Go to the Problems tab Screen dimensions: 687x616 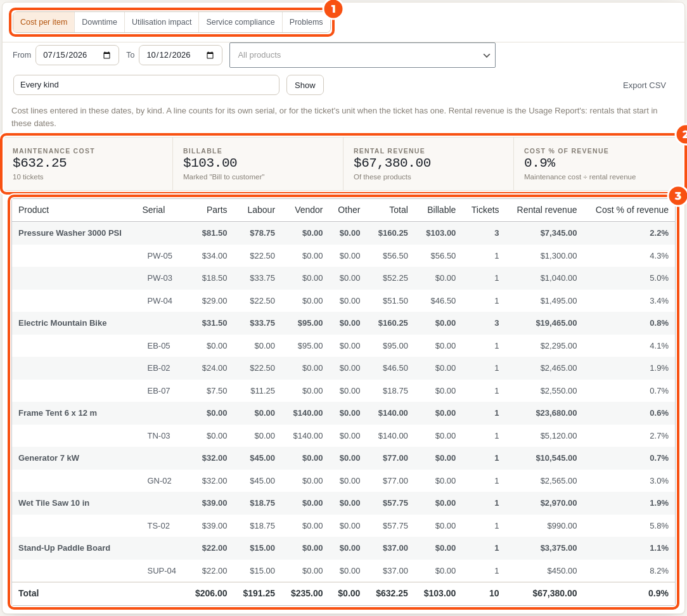pos(306,22)
